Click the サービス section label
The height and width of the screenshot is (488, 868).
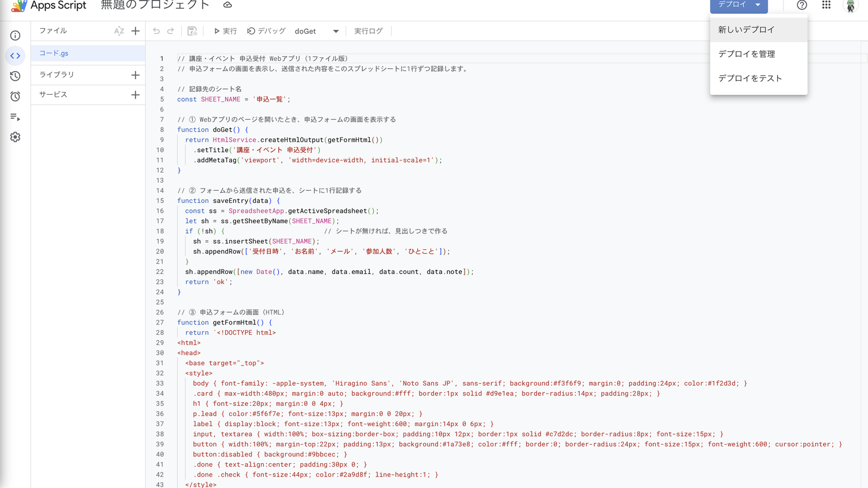pyautogui.click(x=53, y=95)
